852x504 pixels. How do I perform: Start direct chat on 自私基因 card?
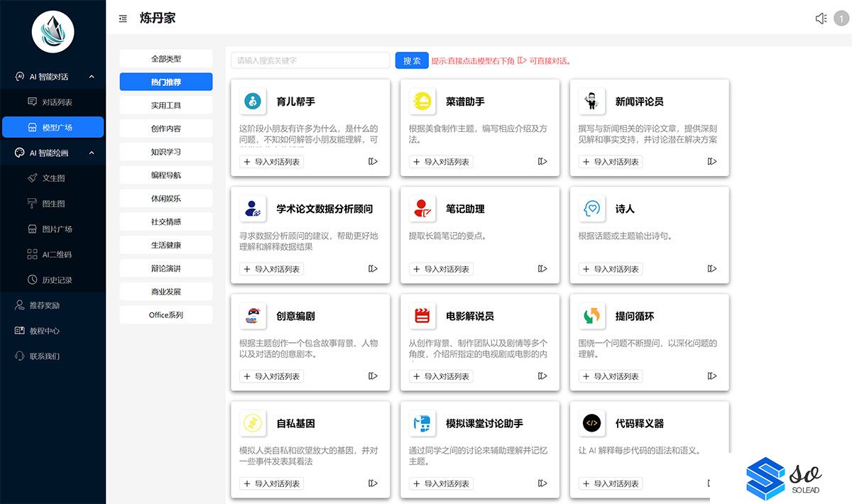pos(373,483)
